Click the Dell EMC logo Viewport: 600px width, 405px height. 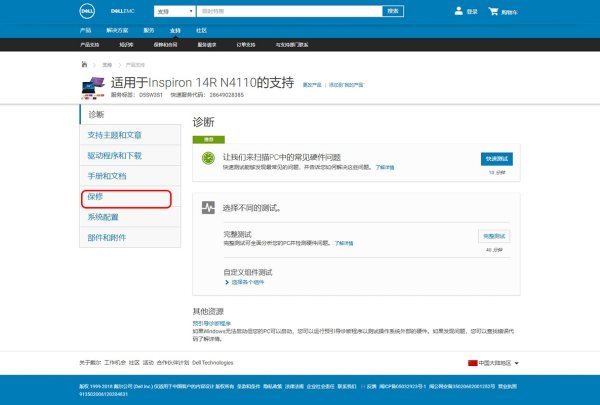122,11
